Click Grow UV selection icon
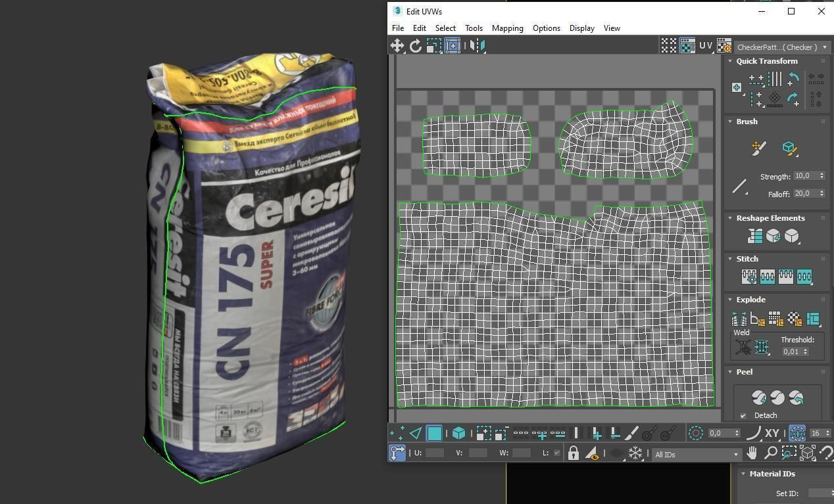Viewport: 834px width, 504px height. coord(483,433)
